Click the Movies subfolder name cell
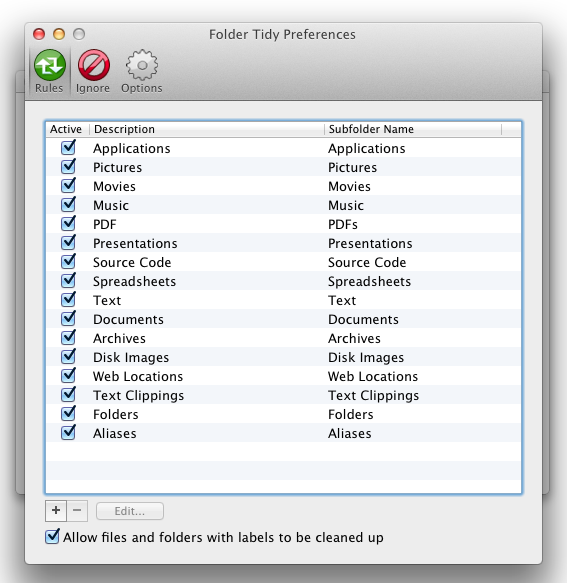 point(349,186)
